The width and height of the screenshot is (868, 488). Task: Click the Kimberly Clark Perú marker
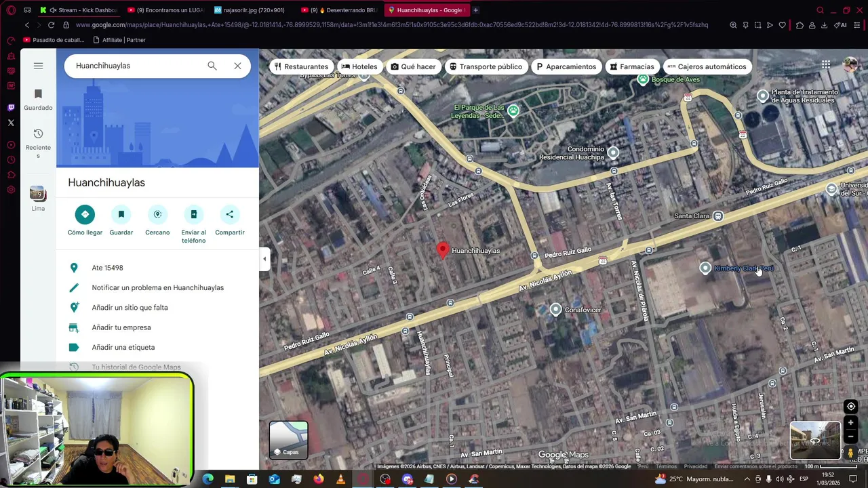click(705, 268)
